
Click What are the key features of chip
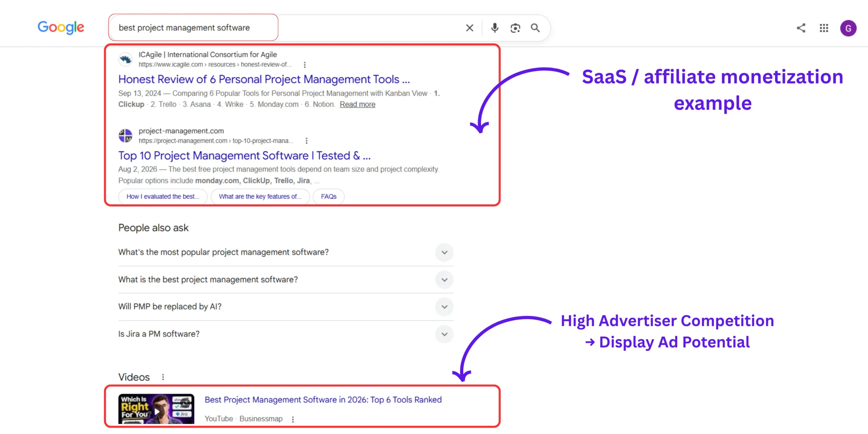tap(260, 197)
